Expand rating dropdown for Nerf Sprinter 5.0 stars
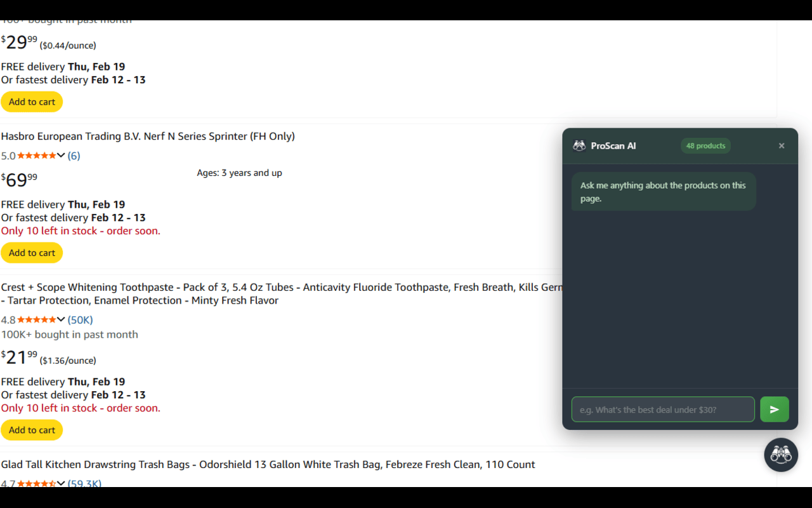 61,156
